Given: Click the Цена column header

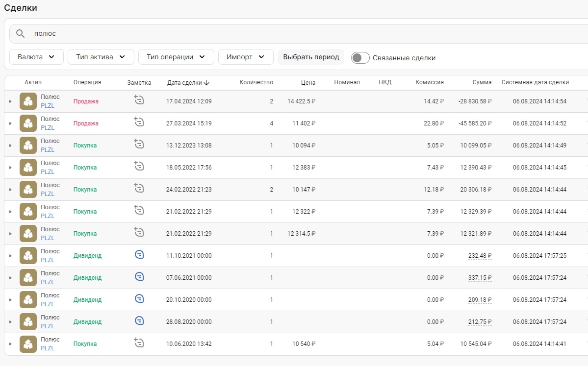Looking at the screenshot, I should coord(308,82).
